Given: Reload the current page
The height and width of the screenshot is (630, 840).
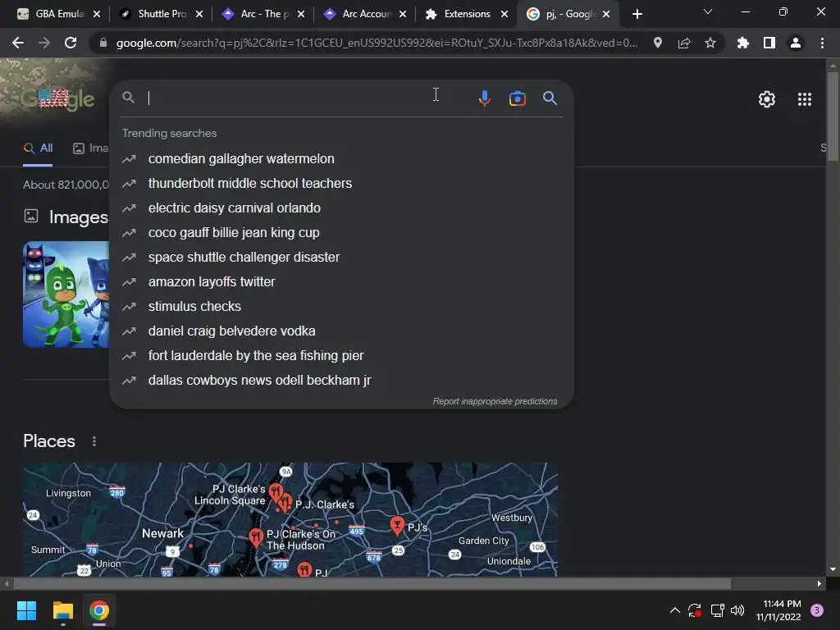Looking at the screenshot, I should pyautogui.click(x=71, y=43).
